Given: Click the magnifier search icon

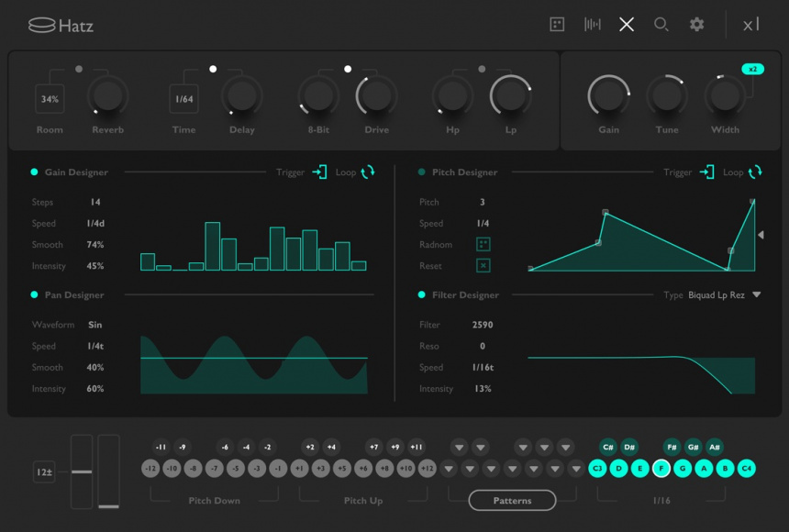Looking at the screenshot, I should point(661,25).
